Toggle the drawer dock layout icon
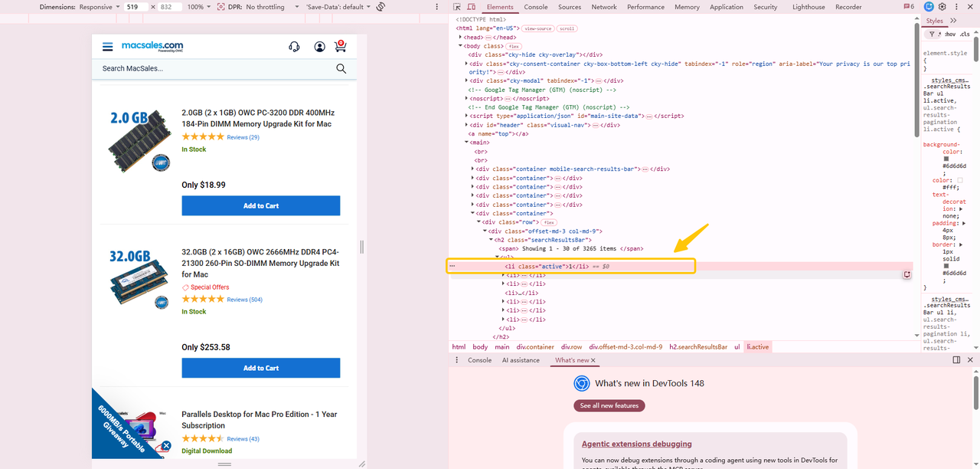 (x=956, y=360)
